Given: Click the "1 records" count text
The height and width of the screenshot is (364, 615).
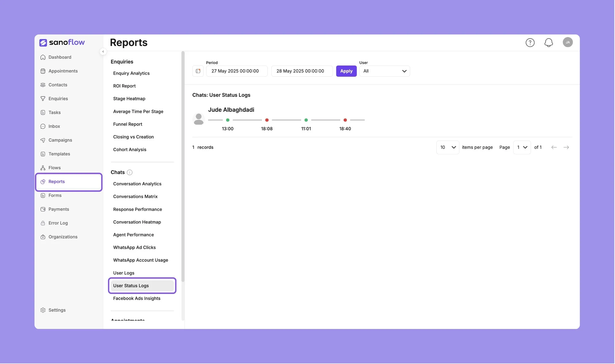Looking at the screenshot, I should [203, 147].
